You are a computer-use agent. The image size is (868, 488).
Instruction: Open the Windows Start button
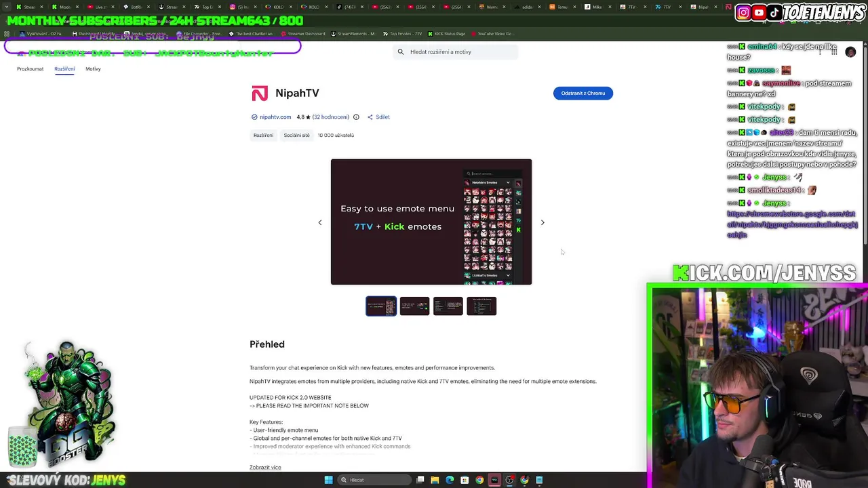pos(328,480)
